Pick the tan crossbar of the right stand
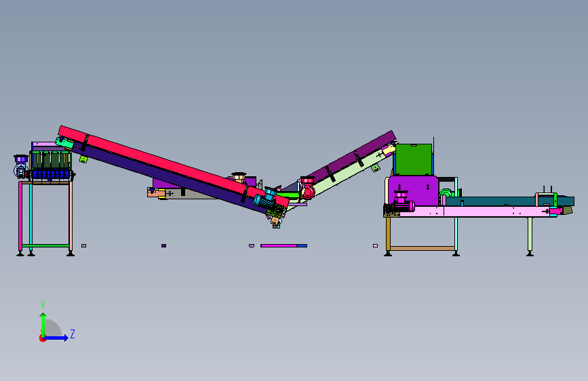 423,248
